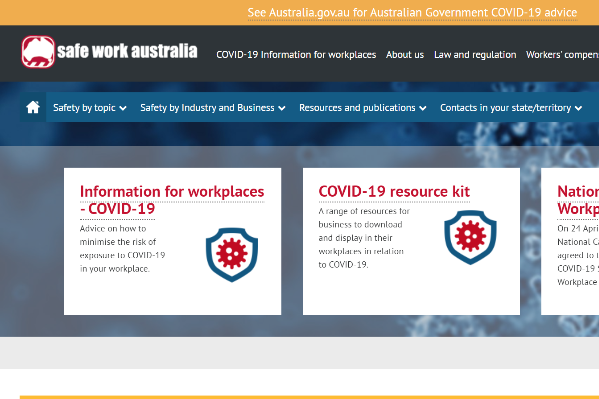The height and width of the screenshot is (399, 599).
Task: Expand Safety by Industry and Business chevron
Action: pos(282,108)
